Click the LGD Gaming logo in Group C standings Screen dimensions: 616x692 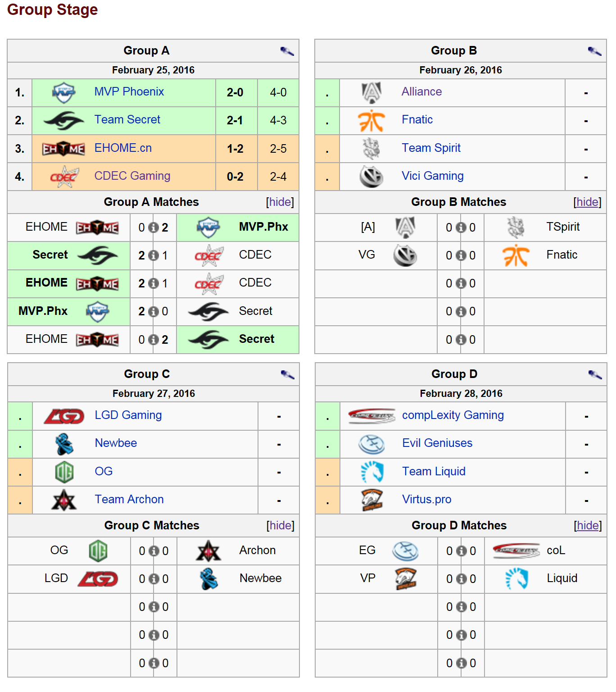pyautogui.click(x=64, y=416)
